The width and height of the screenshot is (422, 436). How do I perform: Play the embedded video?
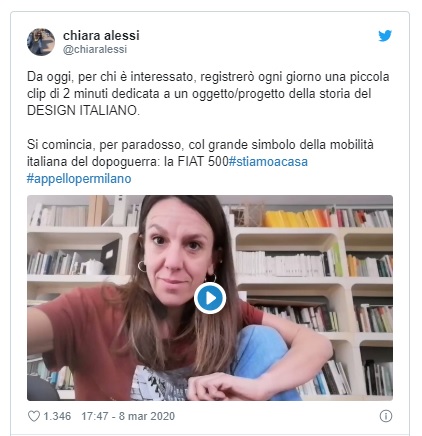[x=210, y=298]
